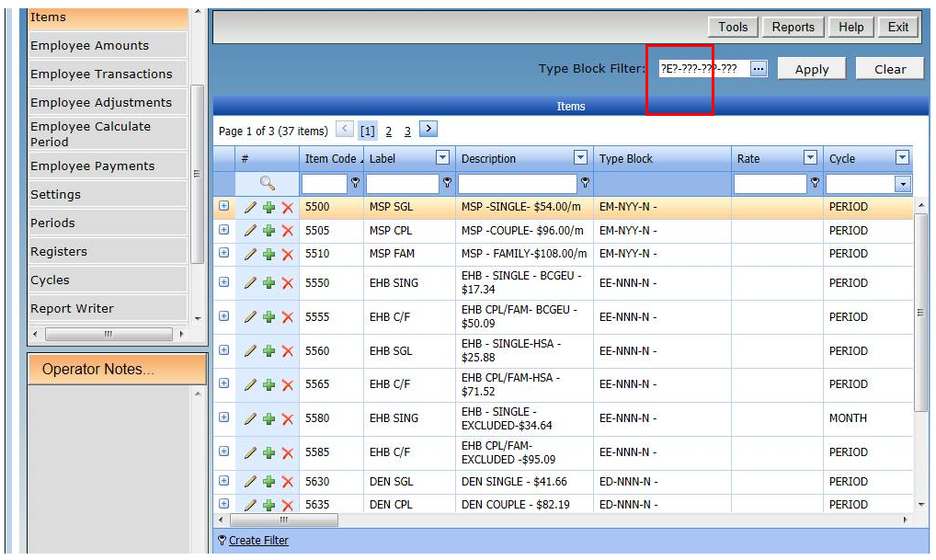Click the magnifier search icon in the filter row

tap(267, 183)
